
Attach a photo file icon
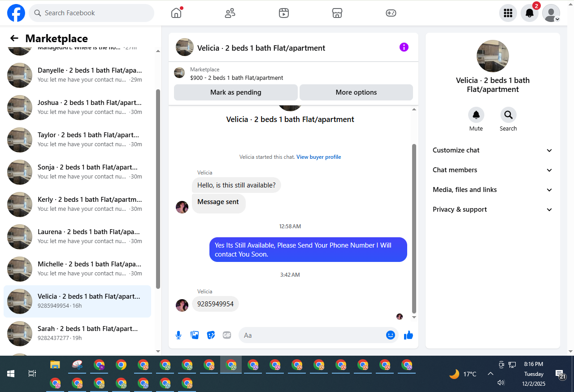click(x=195, y=335)
